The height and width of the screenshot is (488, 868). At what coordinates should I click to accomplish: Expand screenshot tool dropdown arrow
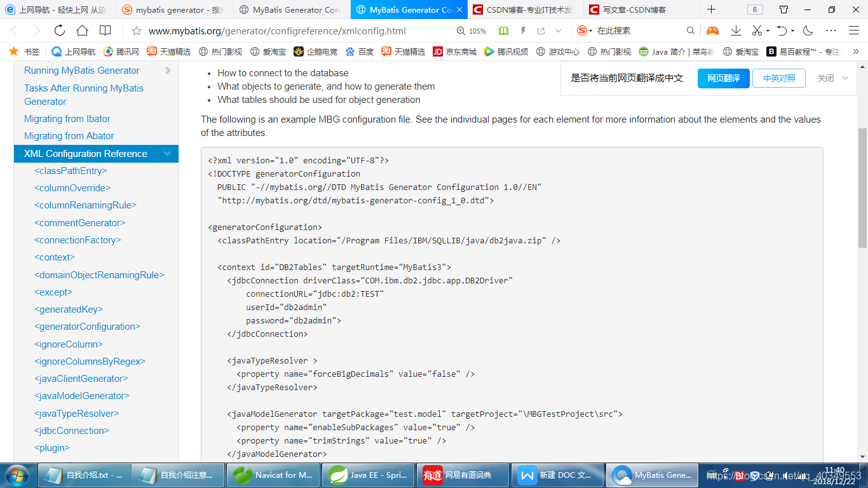tap(768, 30)
